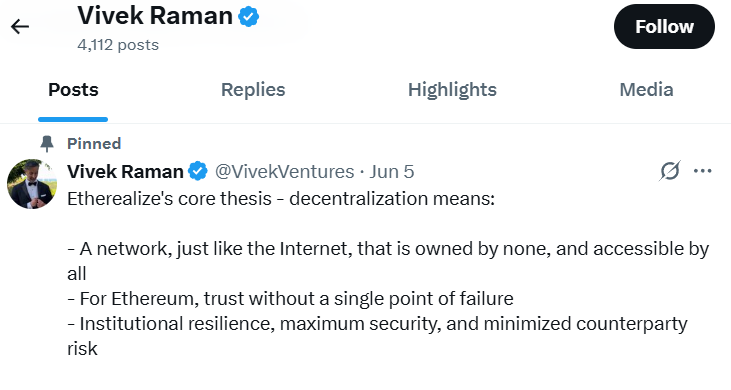Image resolution: width=731 pixels, height=390 pixels.
Task: Click the Vivek Raman header title
Action: tap(155, 16)
